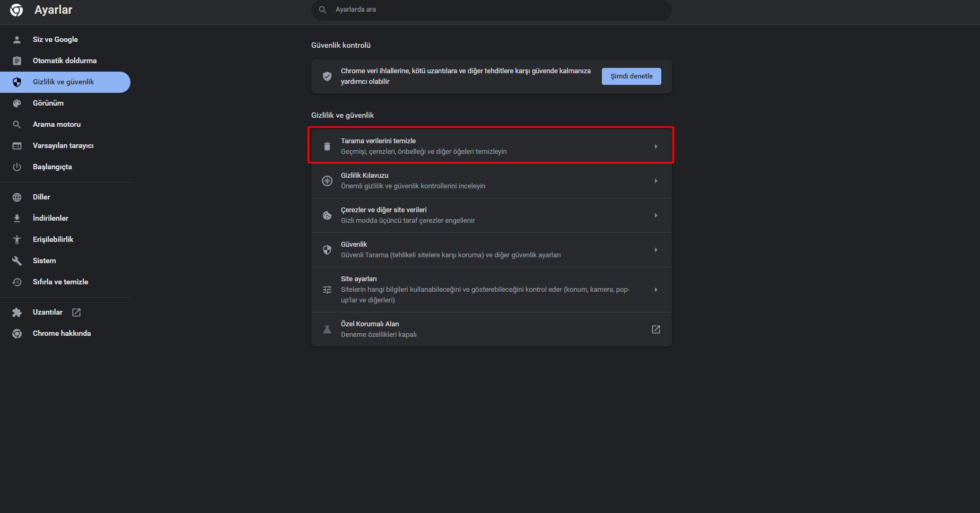Click the compass icon for Gizlilik Kılavuzu
980x513 pixels.
point(327,181)
